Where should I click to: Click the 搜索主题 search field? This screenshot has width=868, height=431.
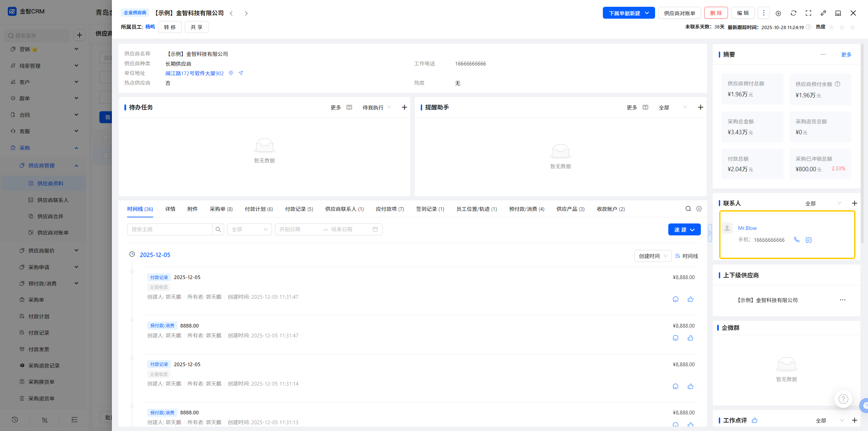click(170, 230)
